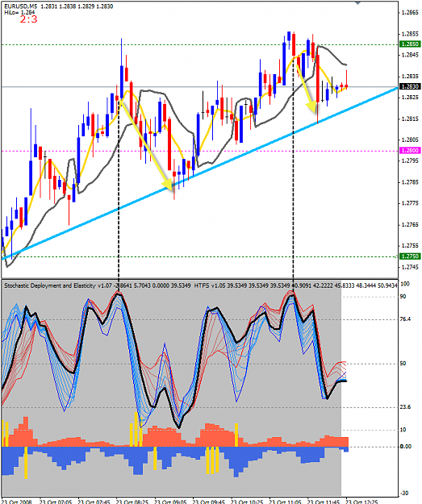Click the HTFS v1.05 indicator label
Image resolution: width=422 pixels, height=504 pixels.
[210, 285]
